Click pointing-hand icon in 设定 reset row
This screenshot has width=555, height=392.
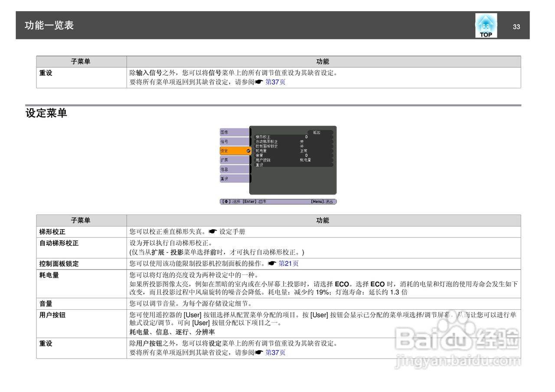tap(259, 353)
